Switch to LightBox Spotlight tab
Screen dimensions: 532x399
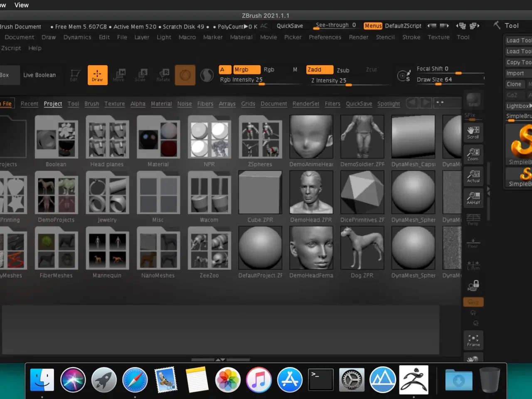pyautogui.click(x=389, y=104)
